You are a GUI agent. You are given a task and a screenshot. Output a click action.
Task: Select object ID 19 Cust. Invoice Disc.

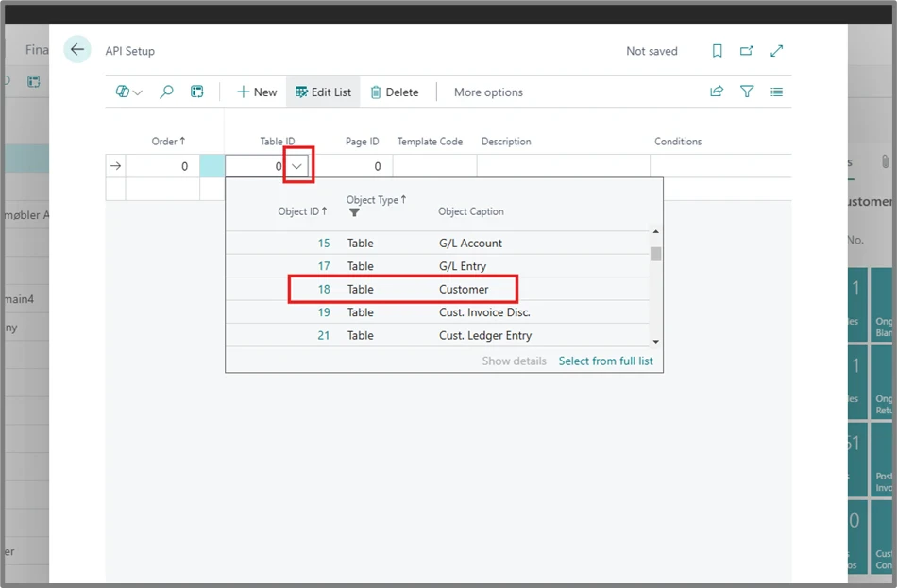point(437,312)
